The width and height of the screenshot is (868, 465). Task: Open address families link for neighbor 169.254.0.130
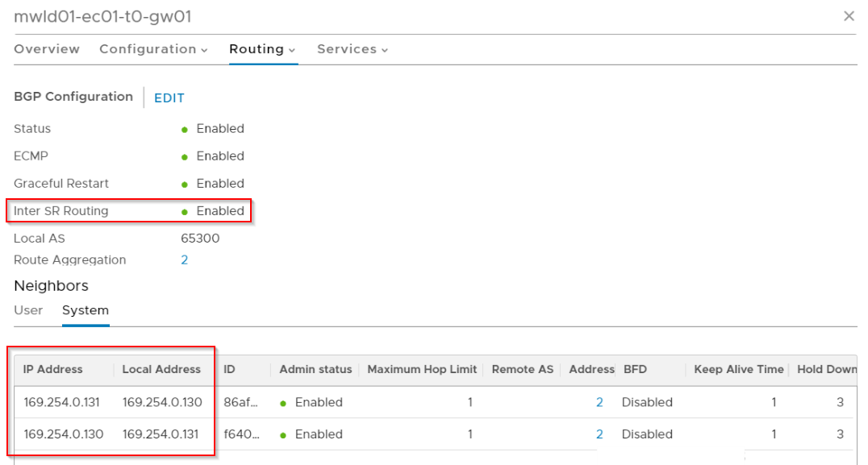599,434
